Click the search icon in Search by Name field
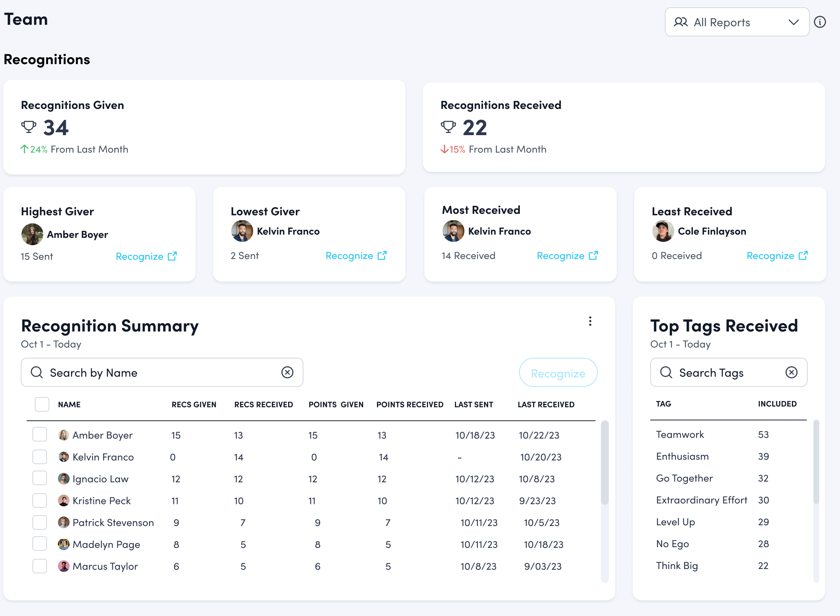The image size is (840, 616). tap(36, 373)
